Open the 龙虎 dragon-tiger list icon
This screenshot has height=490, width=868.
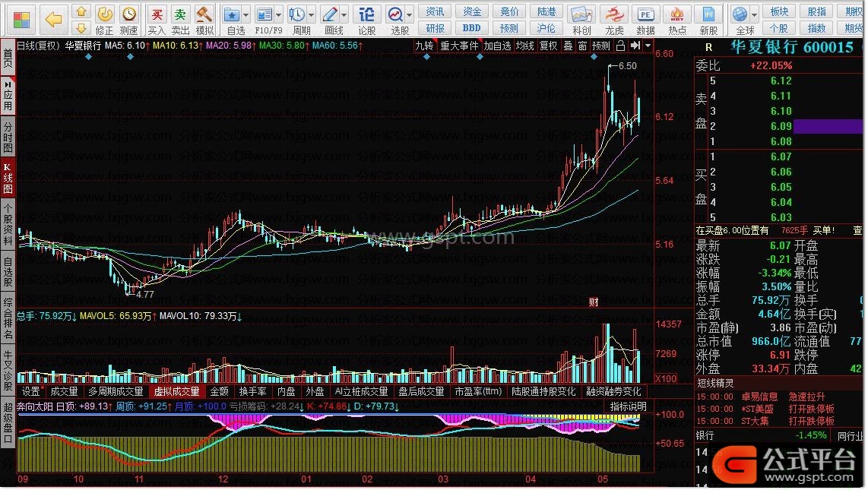click(614, 20)
